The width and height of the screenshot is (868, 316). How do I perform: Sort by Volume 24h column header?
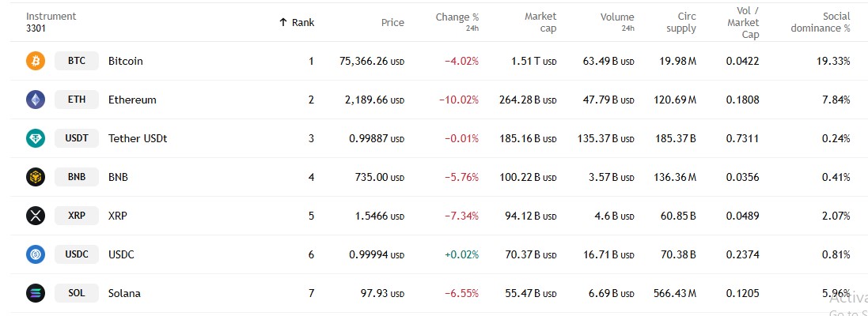click(617, 17)
